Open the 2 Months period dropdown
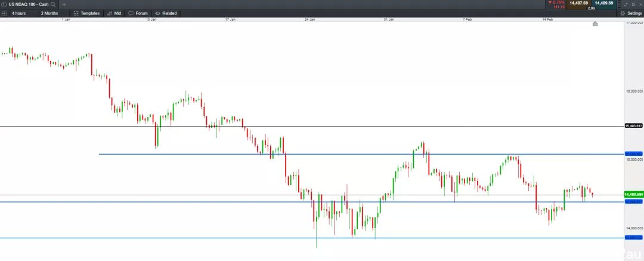The height and width of the screenshot is (261, 644). 50,13
